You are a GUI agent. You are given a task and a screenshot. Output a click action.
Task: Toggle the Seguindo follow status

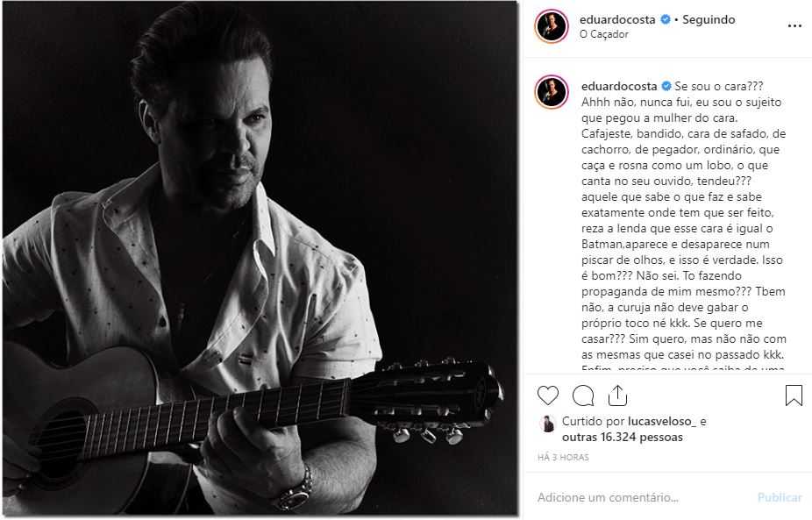click(709, 19)
